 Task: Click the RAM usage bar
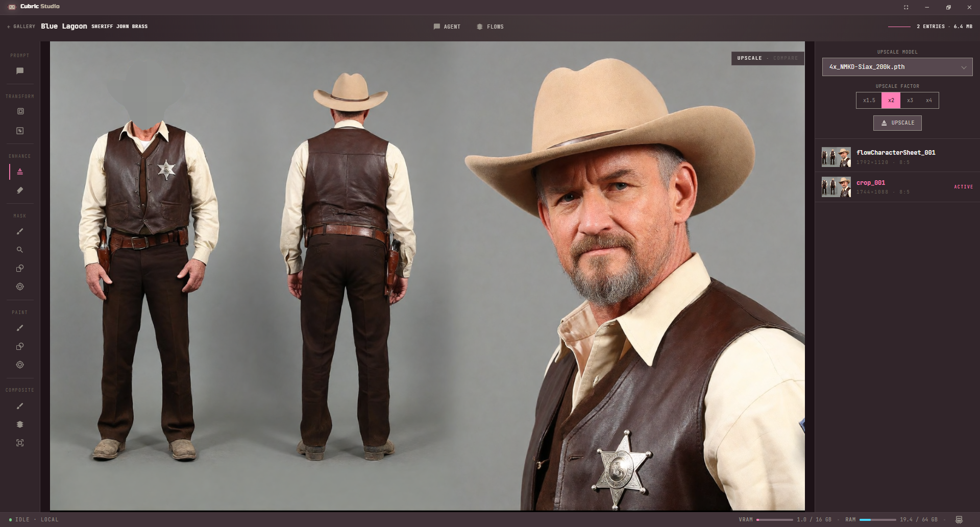pyautogui.click(x=877, y=520)
